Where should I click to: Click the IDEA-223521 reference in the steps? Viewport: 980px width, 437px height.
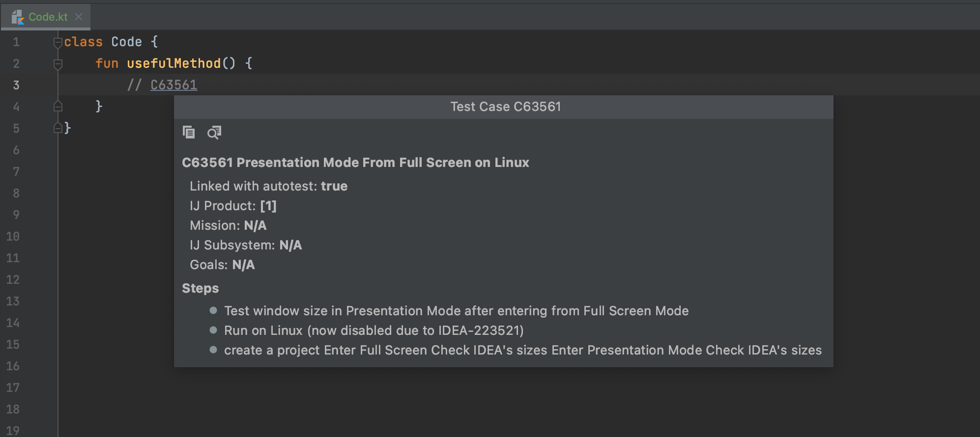(479, 330)
